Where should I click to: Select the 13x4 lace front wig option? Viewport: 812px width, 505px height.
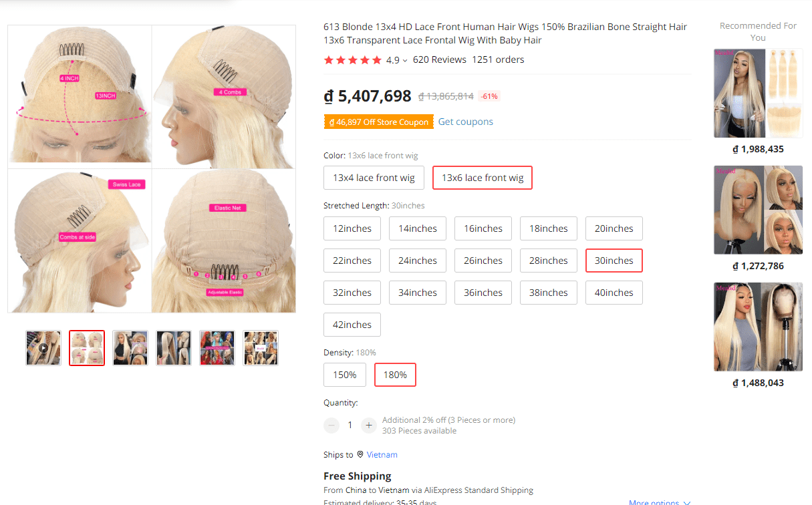374,178
